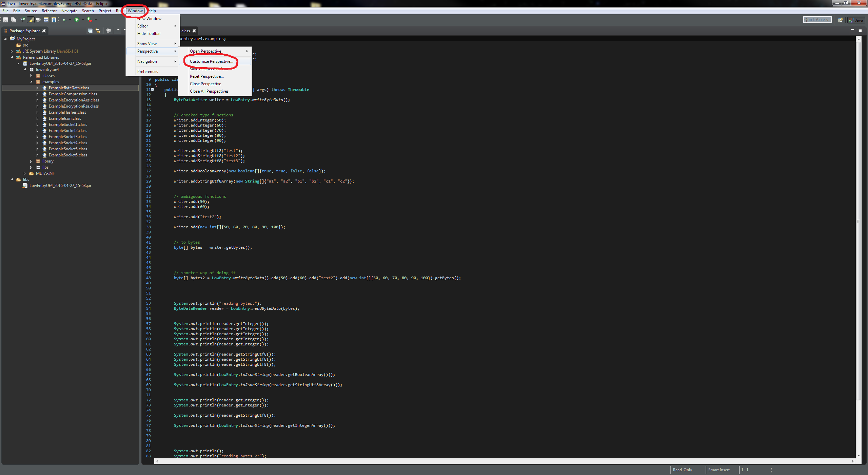Open the Run button dropdown arrow
868x475 pixels.
click(83, 20)
